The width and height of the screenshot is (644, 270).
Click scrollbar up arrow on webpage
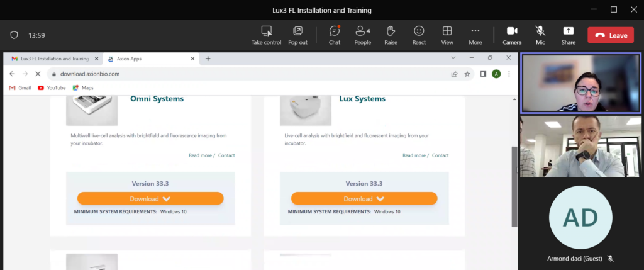point(514,99)
